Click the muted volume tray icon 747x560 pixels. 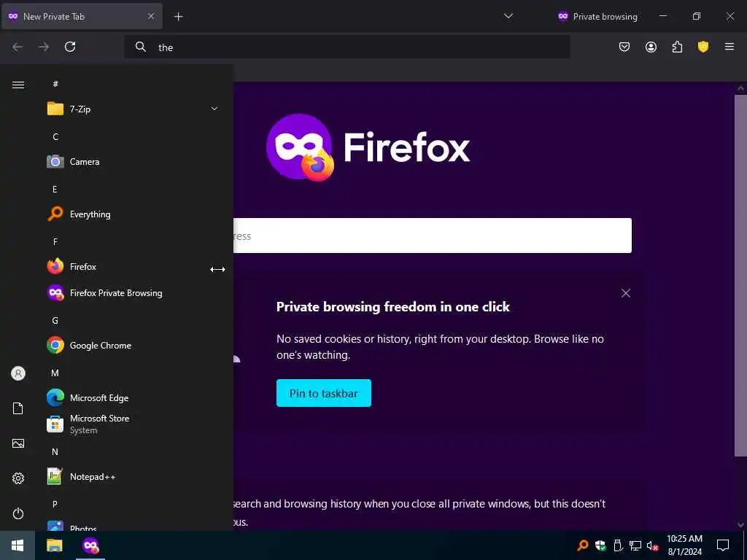tap(653, 545)
